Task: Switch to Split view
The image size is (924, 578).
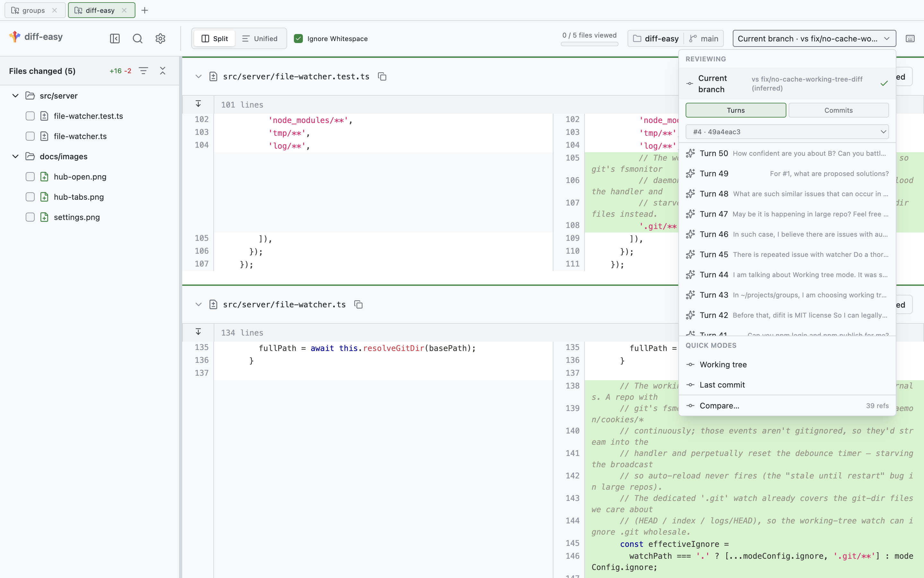Action: [x=215, y=39]
